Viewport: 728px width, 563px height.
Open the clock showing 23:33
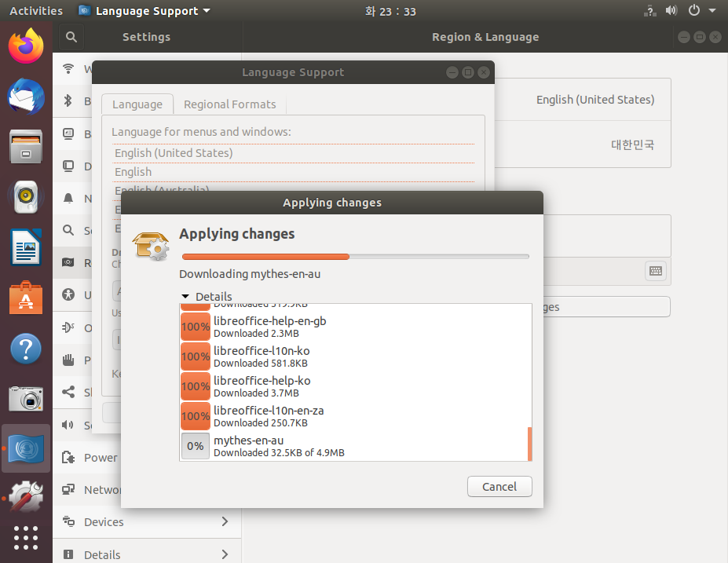pos(390,11)
